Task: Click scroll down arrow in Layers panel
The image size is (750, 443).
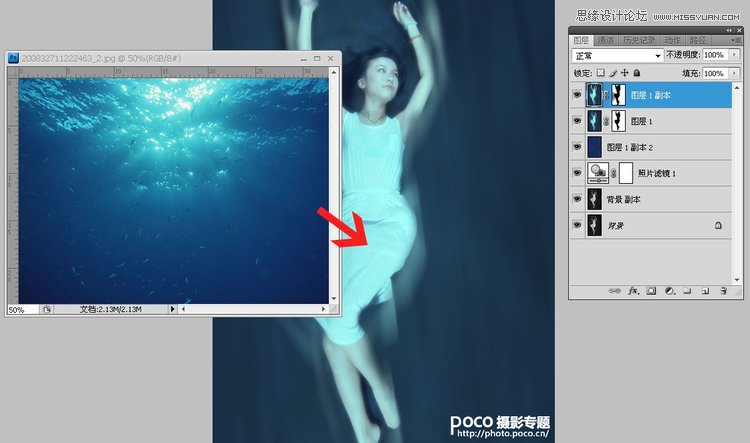Action: 737,280
